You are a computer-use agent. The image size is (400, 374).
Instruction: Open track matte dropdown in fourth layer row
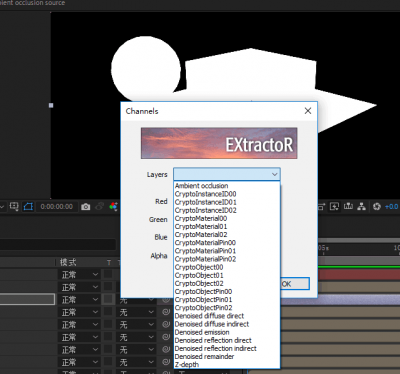(x=137, y=312)
